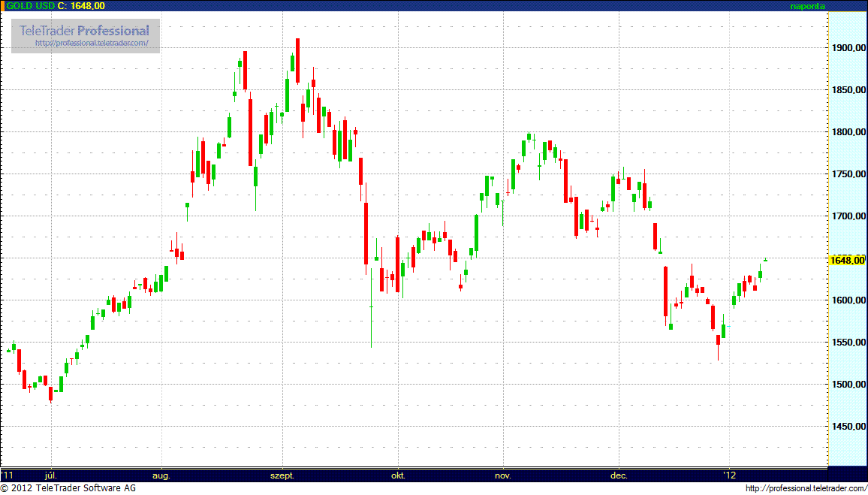Click the aug. label on time axis
Screen dimensions: 868x495
click(x=161, y=475)
